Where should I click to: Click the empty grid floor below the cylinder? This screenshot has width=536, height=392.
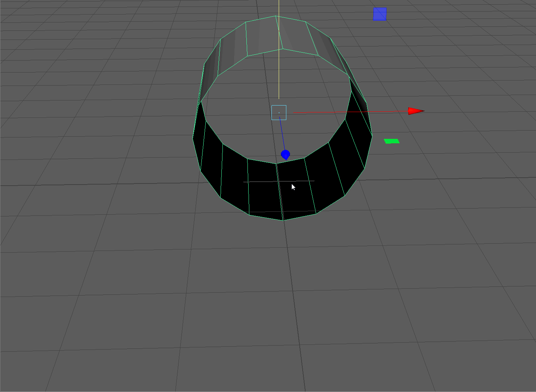pyautogui.click(x=236, y=308)
